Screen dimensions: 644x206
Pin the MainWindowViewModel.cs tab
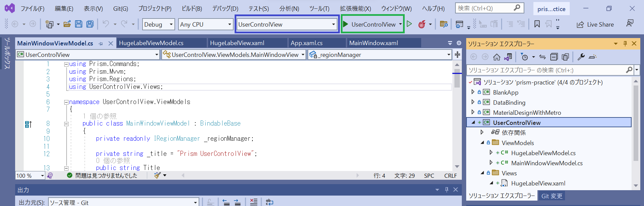(101, 43)
